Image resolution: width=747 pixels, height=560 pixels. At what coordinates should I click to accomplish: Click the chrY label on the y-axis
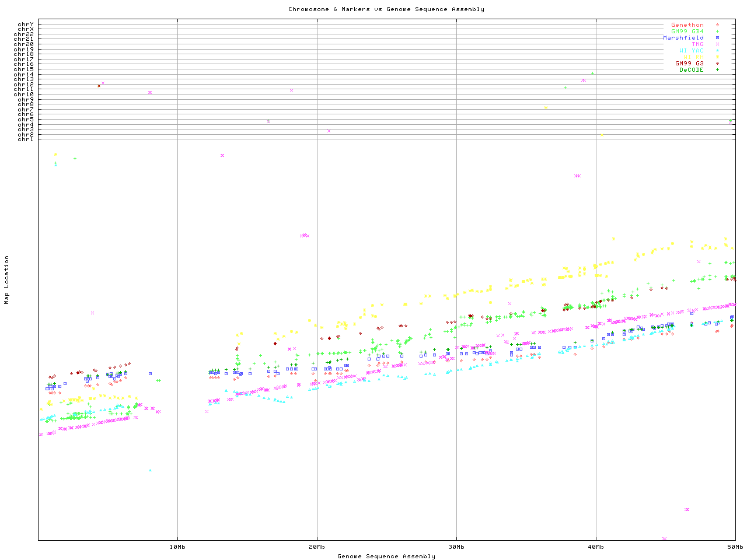pos(25,24)
